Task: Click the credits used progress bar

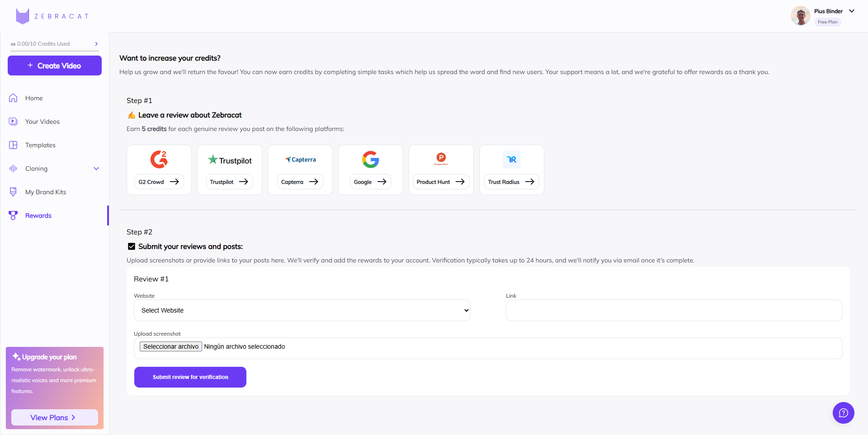Action: (55, 51)
